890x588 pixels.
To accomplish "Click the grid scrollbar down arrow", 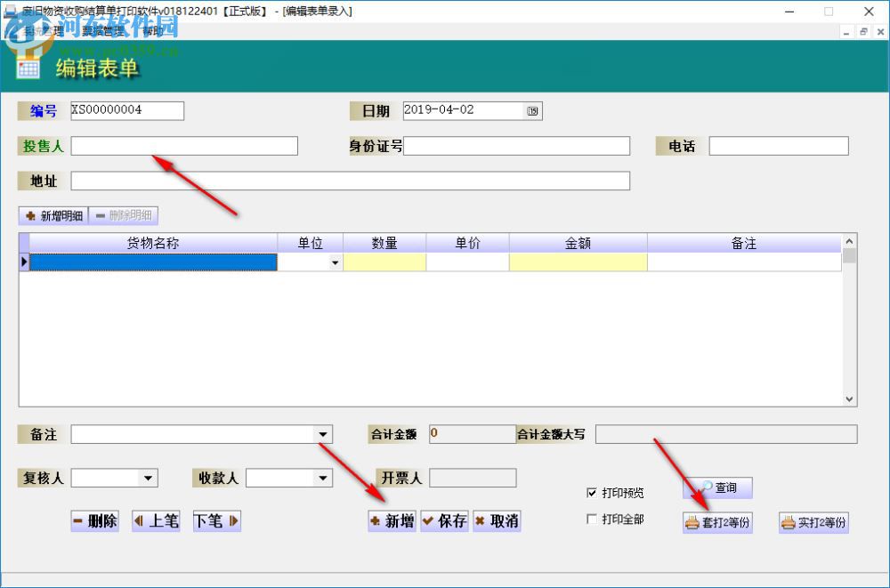I will pos(849,399).
